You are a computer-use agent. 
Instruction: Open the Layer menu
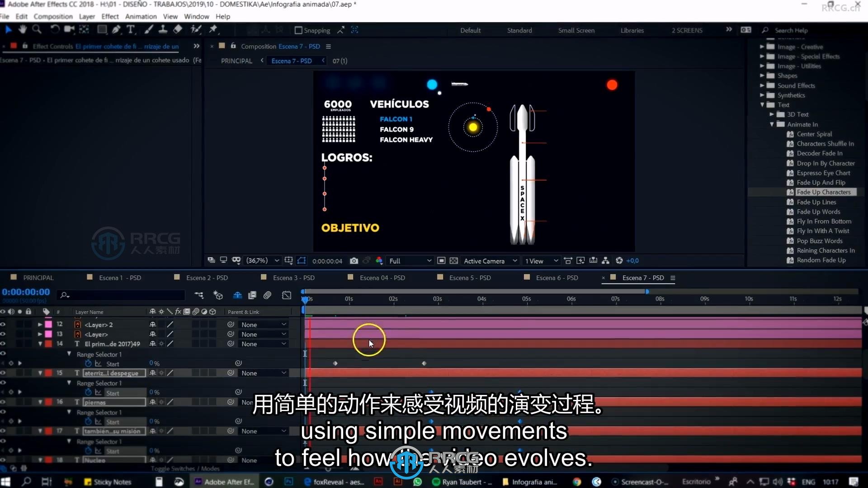(x=87, y=16)
